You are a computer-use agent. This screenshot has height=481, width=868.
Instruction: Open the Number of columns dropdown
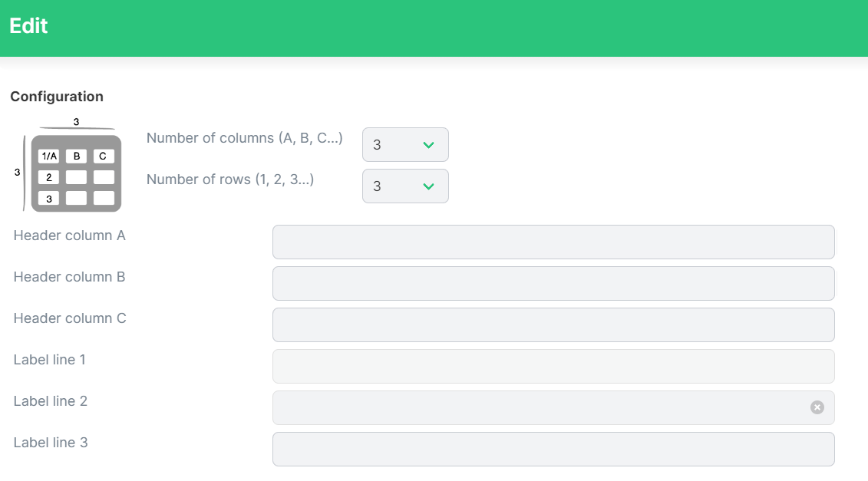point(405,145)
